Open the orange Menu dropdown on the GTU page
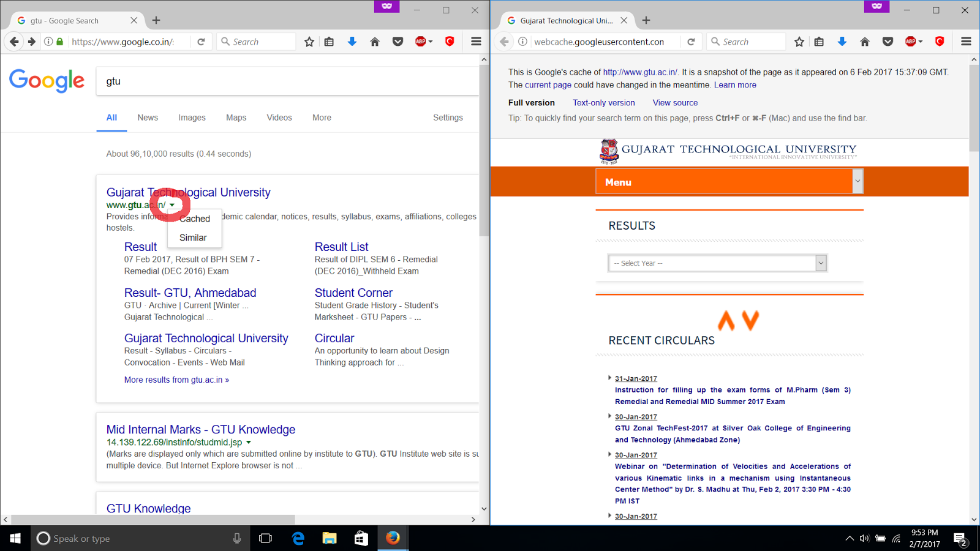Image resolution: width=980 pixels, height=551 pixels. [x=729, y=182]
